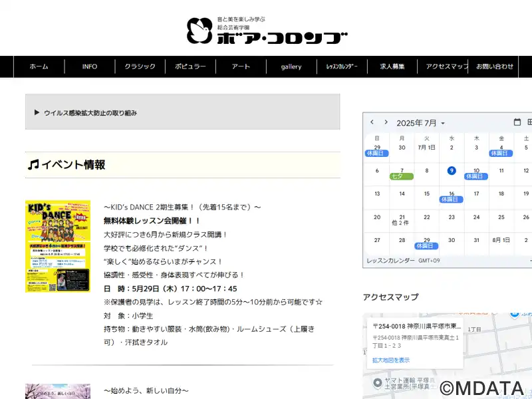The height and width of the screenshot is (399, 532).
Task: Click date 15 in calendar
Action: [x=427, y=194]
